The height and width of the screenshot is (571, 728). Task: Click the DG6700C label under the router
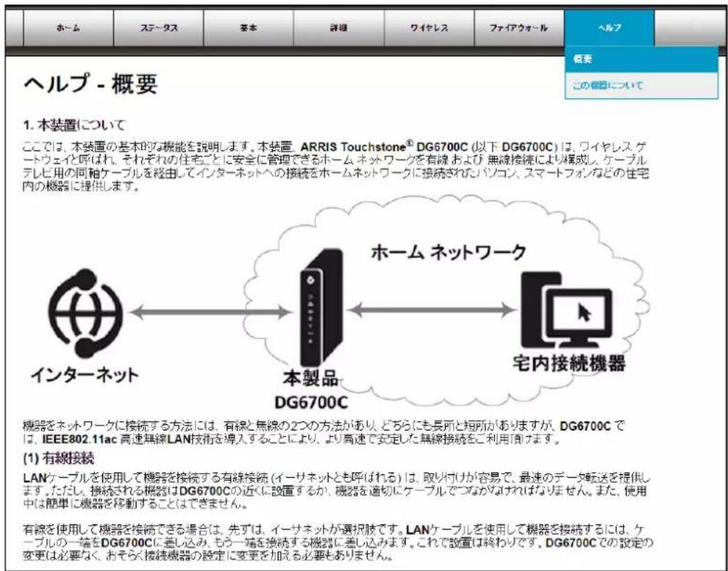tap(311, 402)
